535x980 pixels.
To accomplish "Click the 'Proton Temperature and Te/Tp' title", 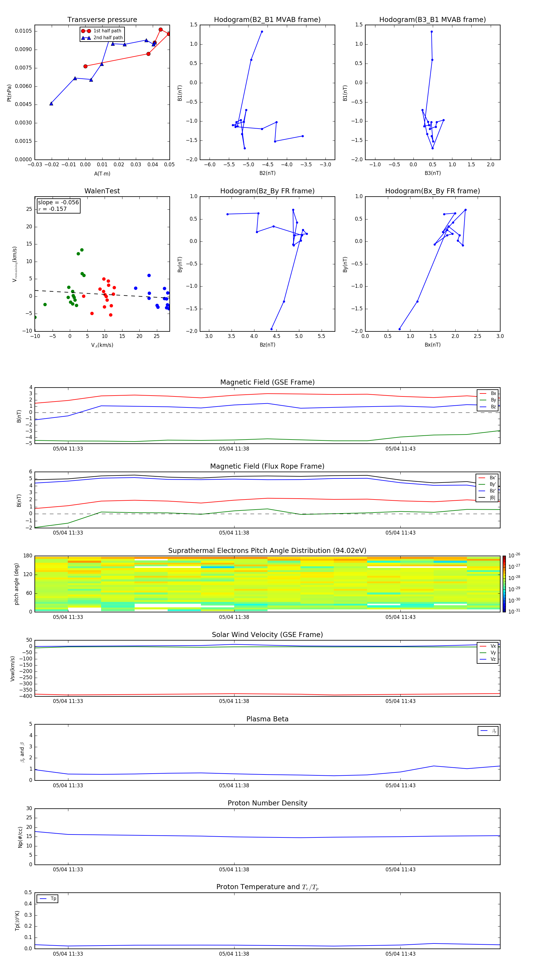I will [267, 887].
